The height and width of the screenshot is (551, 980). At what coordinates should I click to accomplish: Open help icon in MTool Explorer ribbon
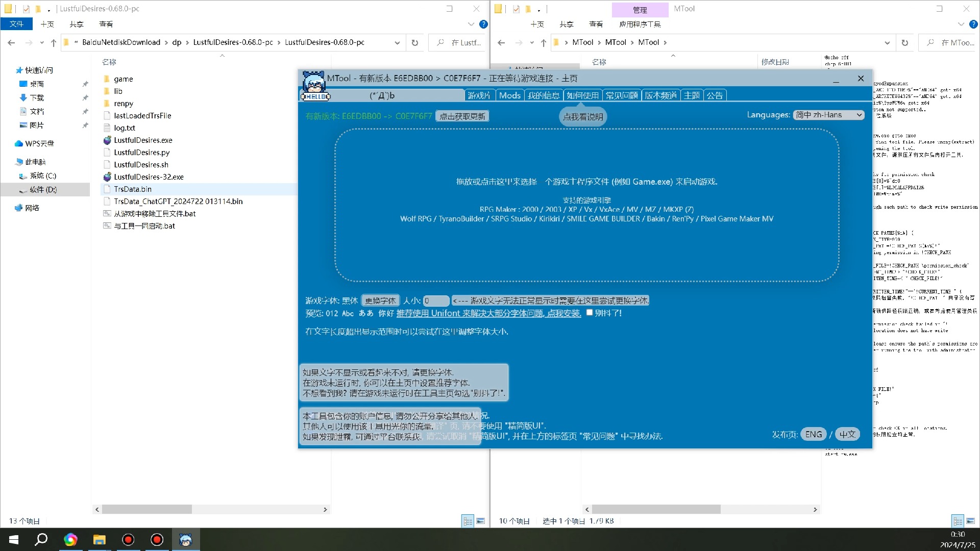pos(973,24)
